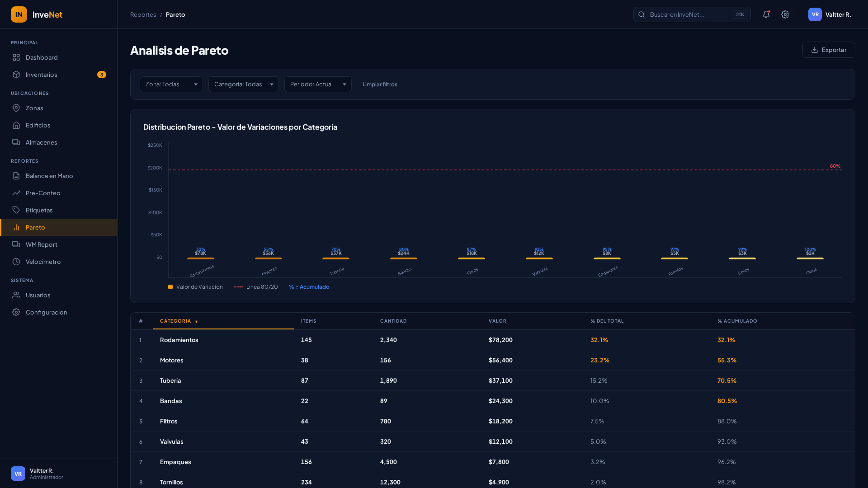Toggle the Linea 80/20 legend item
The height and width of the screenshot is (488, 868).
[x=256, y=287]
